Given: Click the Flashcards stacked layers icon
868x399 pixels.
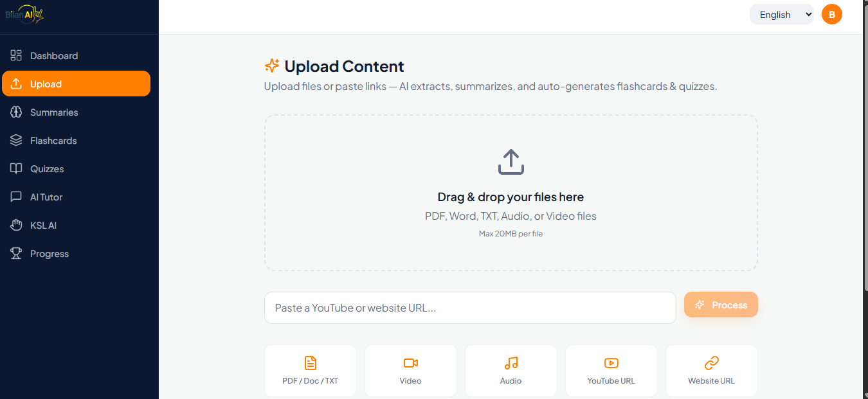Looking at the screenshot, I should [x=16, y=141].
